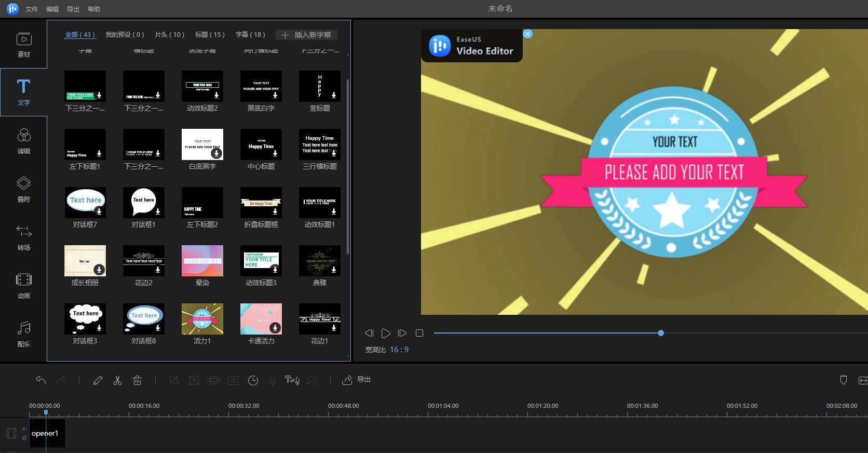Click the clock duration icon
This screenshot has width=868, height=453.
pos(253,380)
